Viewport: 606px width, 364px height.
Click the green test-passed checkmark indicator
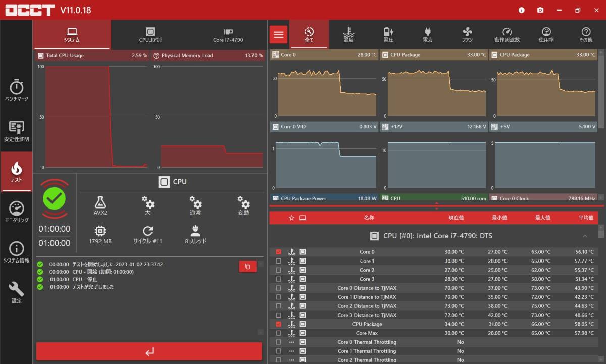click(x=55, y=199)
